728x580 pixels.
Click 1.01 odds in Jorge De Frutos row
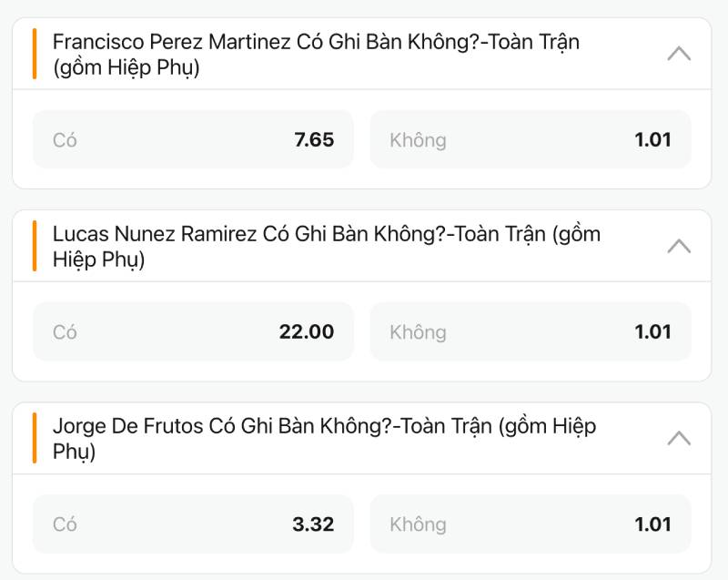(x=652, y=524)
